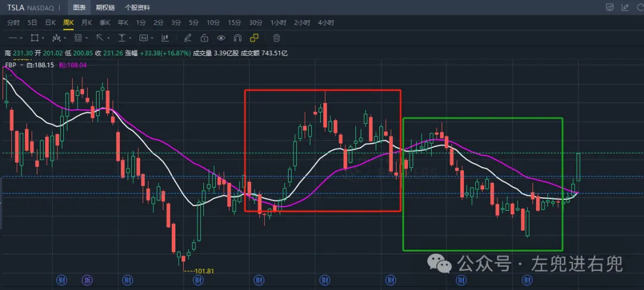Click the refresh icon at top right
Viewport: 644px width, 290px height.
639,7
